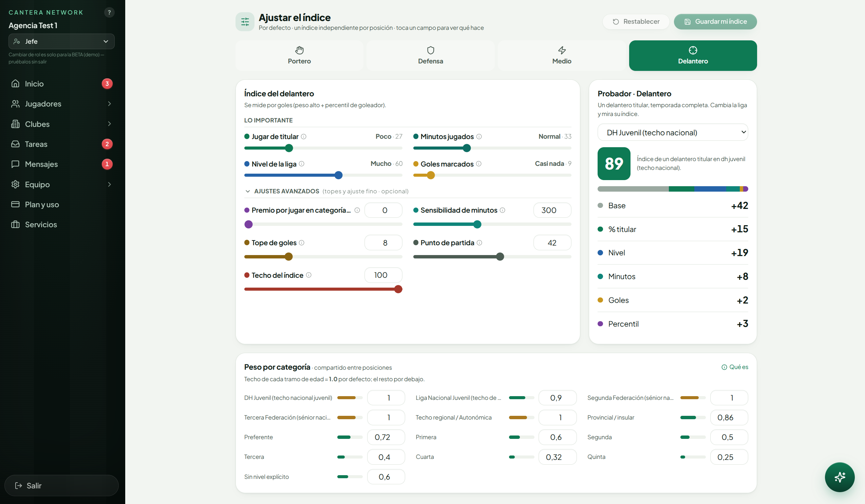Click the Clubes building icon
This screenshot has width=865, height=504.
[x=16, y=124]
